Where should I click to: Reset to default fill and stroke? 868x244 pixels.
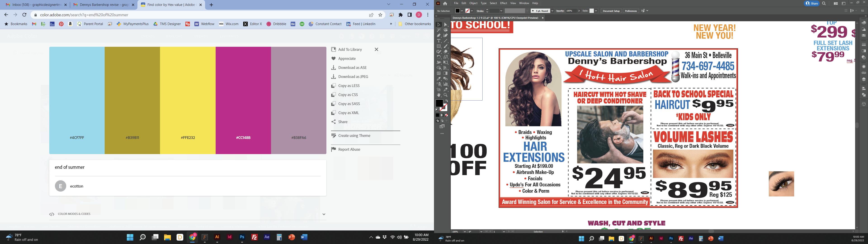click(x=437, y=110)
